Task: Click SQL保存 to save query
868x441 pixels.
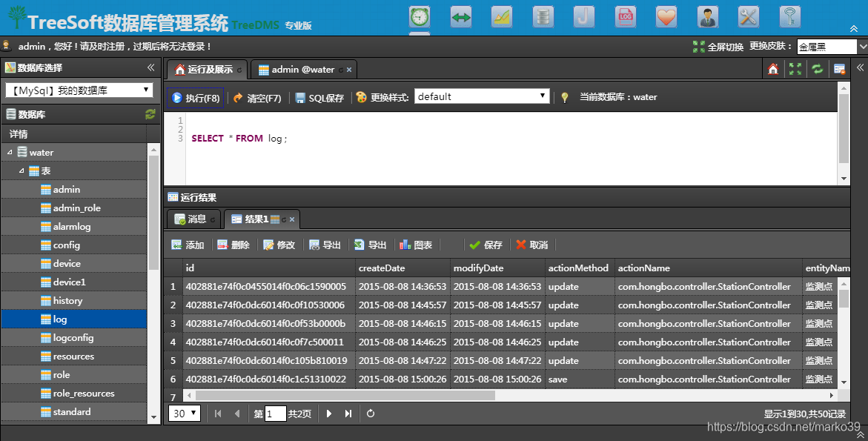Action: (319, 98)
